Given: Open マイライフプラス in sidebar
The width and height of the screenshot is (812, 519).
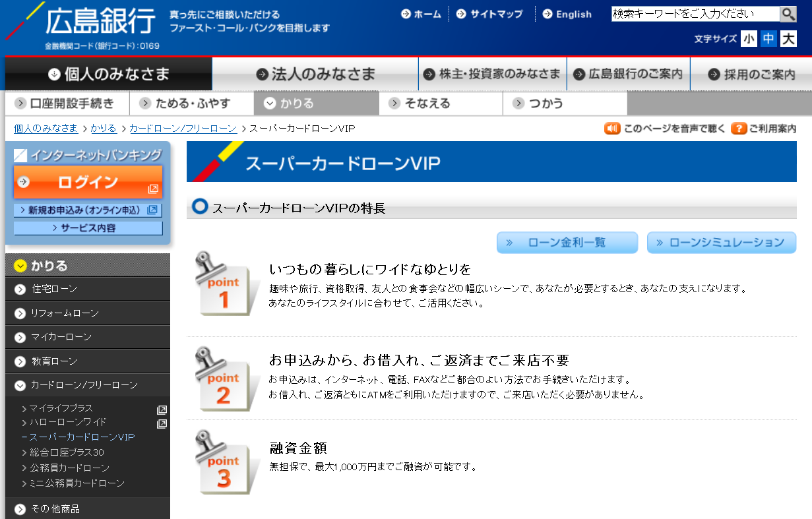Looking at the screenshot, I should click(x=61, y=408).
